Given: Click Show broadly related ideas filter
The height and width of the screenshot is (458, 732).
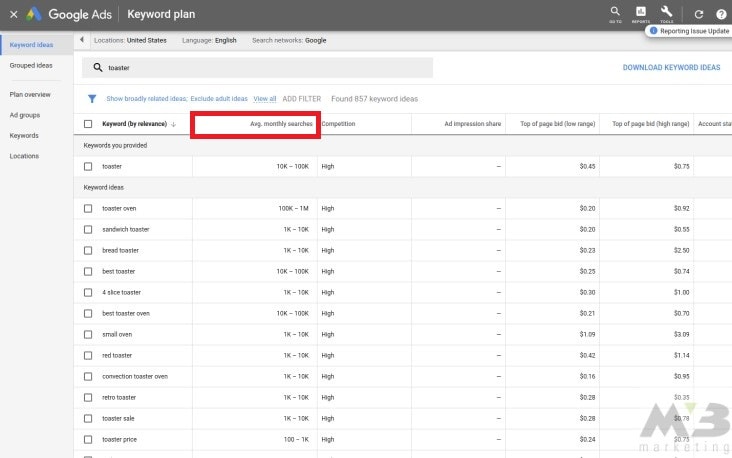Looking at the screenshot, I should [147, 99].
